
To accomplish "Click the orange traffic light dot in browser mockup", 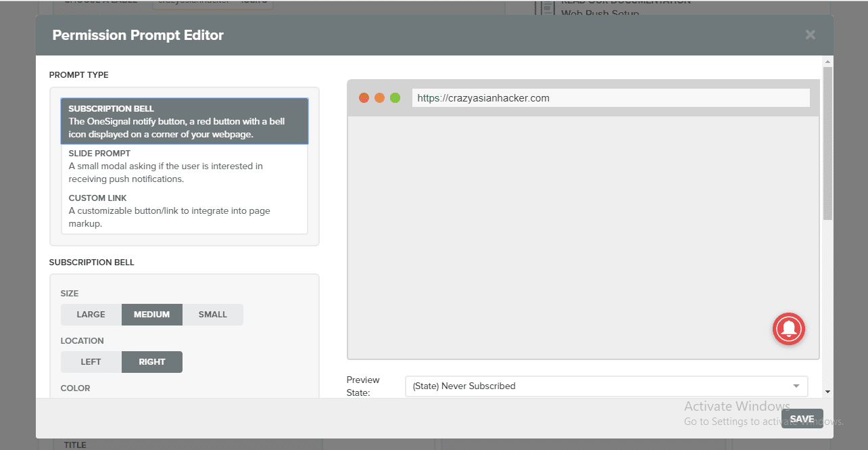I will point(380,97).
